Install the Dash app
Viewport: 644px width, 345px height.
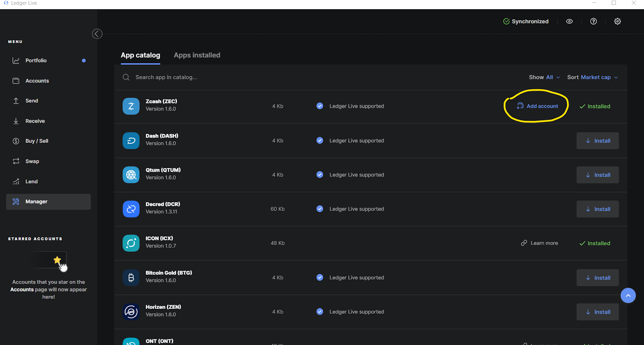(x=597, y=141)
